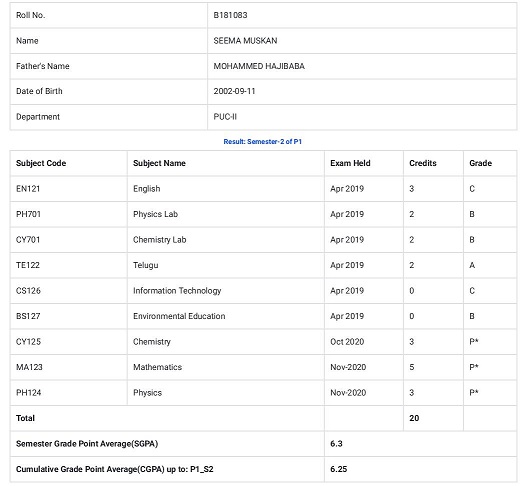Select the name SEEMA MUSKAN

[x=245, y=41]
